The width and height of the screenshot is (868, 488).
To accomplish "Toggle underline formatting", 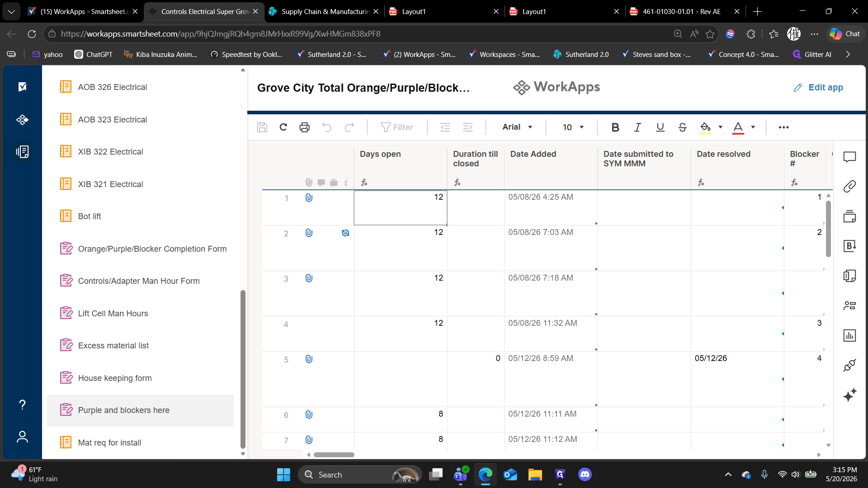I will pyautogui.click(x=660, y=127).
